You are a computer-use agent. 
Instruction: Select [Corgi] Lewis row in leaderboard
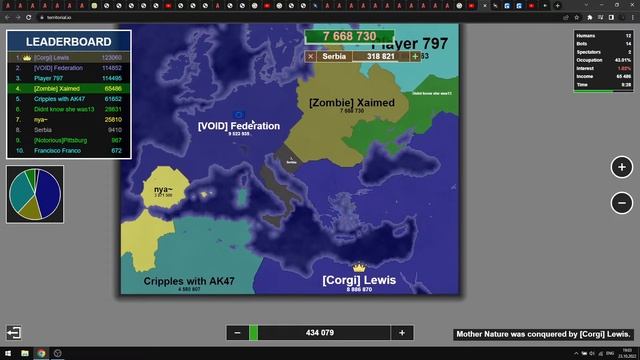tap(69, 58)
